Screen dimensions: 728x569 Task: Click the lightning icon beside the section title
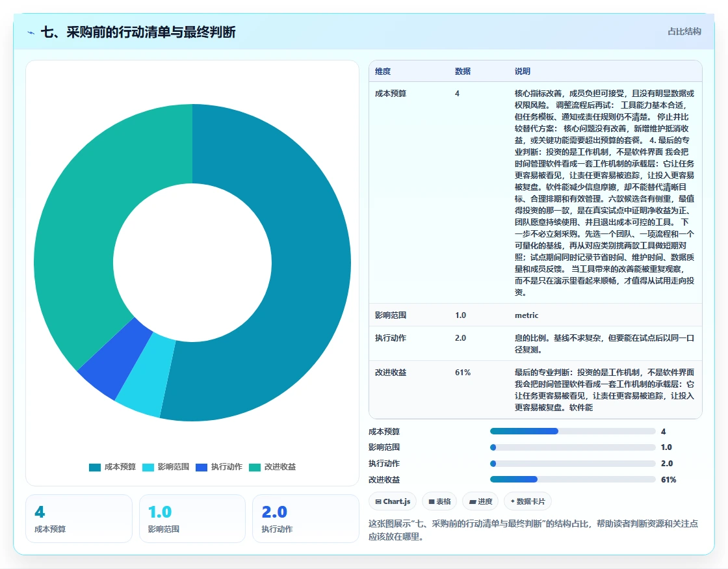pyautogui.click(x=31, y=33)
